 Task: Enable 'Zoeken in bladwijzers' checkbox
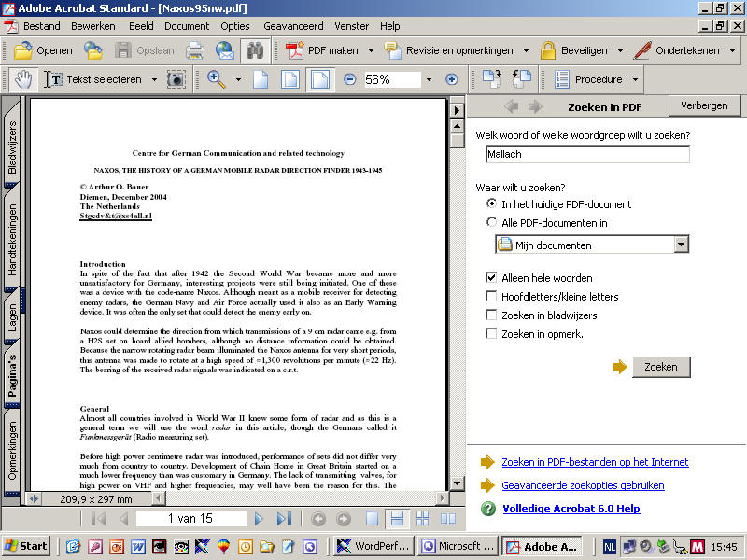tap(491, 315)
